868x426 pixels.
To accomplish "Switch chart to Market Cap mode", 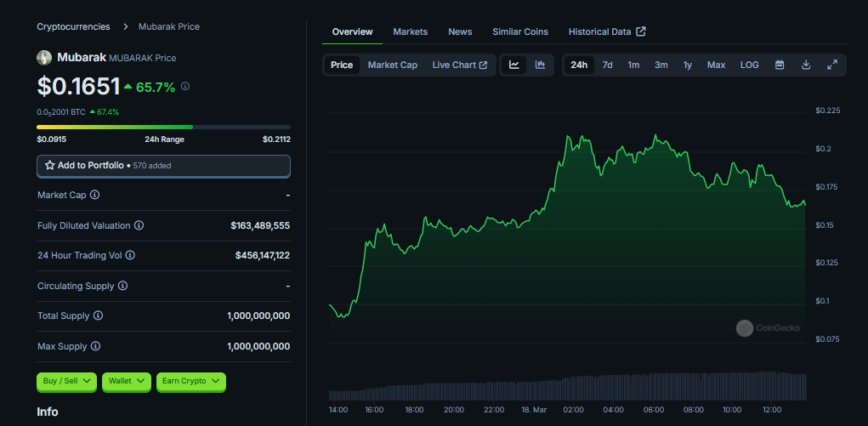I will tap(393, 65).
